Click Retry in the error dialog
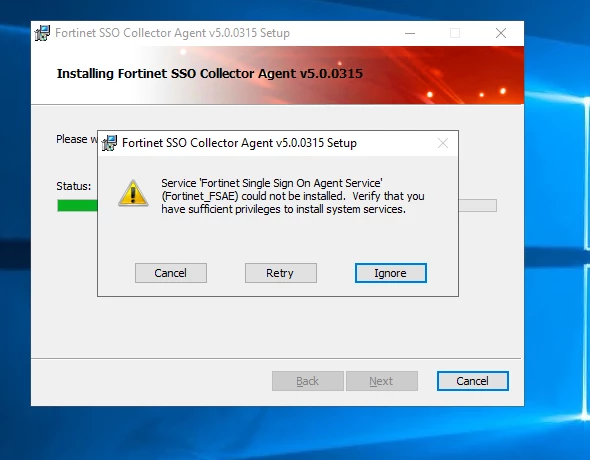Screen dimensions: 590x460 click(x=281, y=273)
